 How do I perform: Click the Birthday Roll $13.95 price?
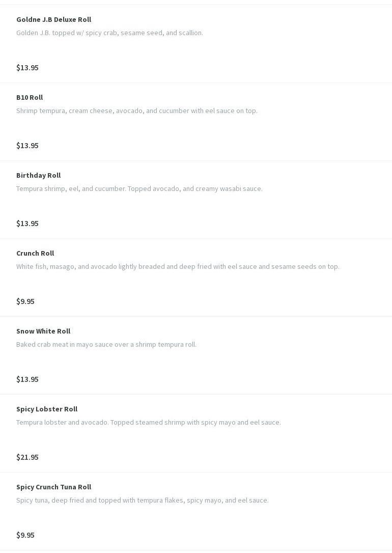pos(27,224)
